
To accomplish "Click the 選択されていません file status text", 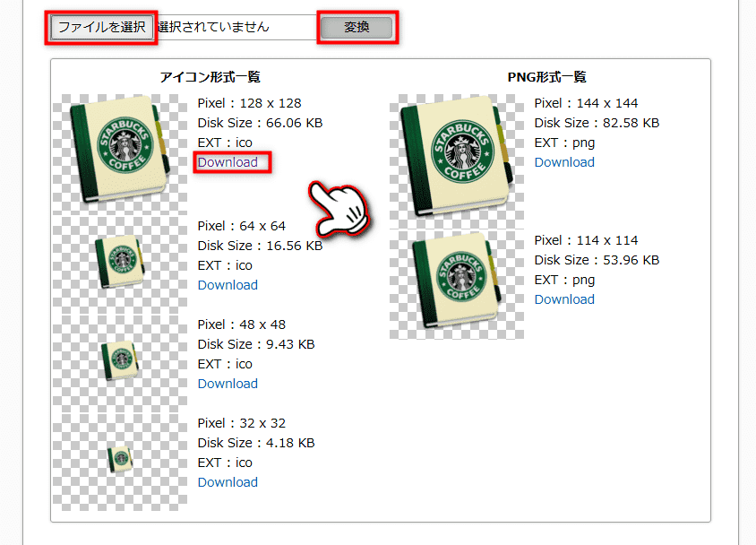I will (x=213, y=27).
